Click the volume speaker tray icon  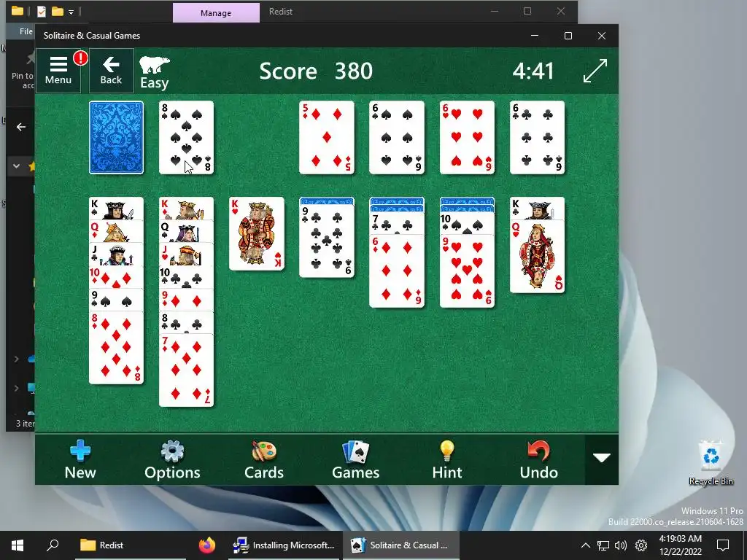pos(621,545)
